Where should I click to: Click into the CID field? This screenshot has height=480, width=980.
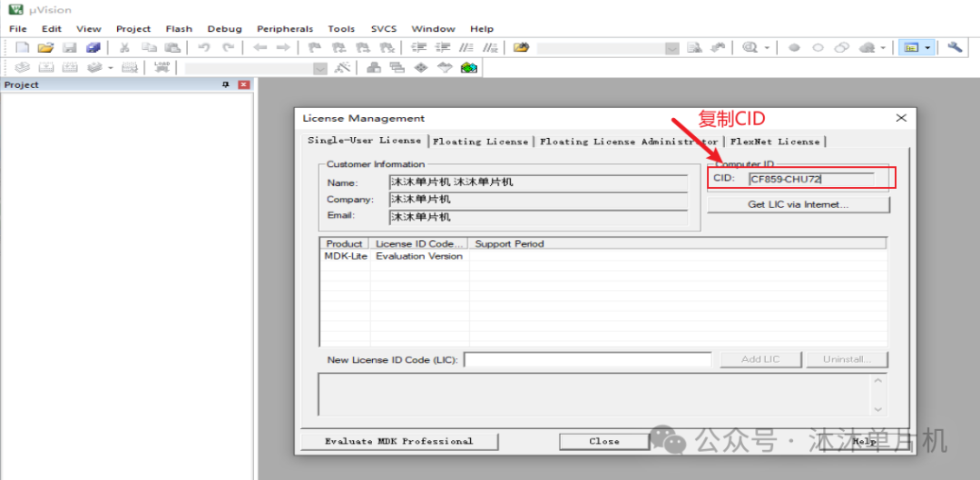coord(811,180)
